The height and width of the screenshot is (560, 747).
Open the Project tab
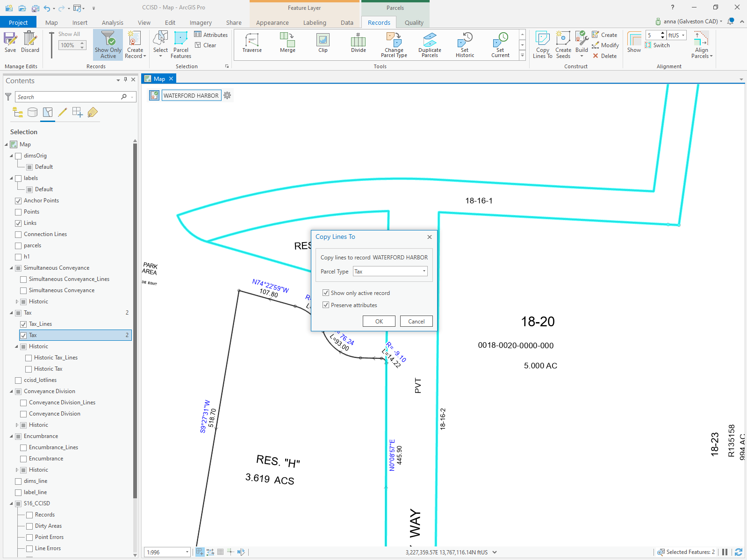18,22
